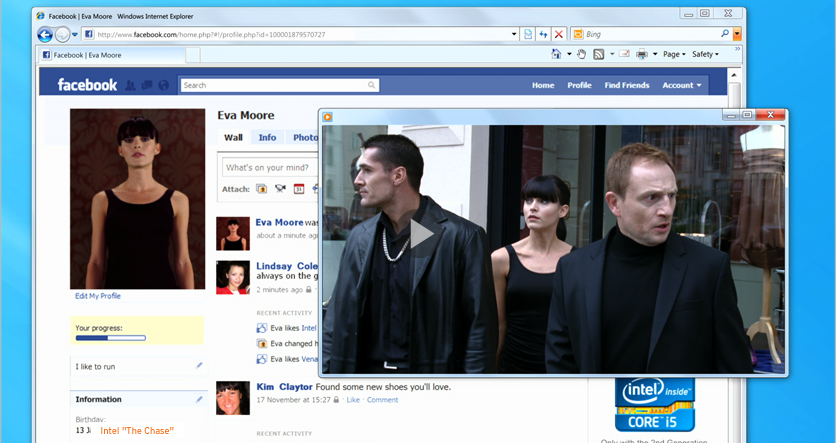Click Eva Moore's small wall post thumbnail

point(233,233)
